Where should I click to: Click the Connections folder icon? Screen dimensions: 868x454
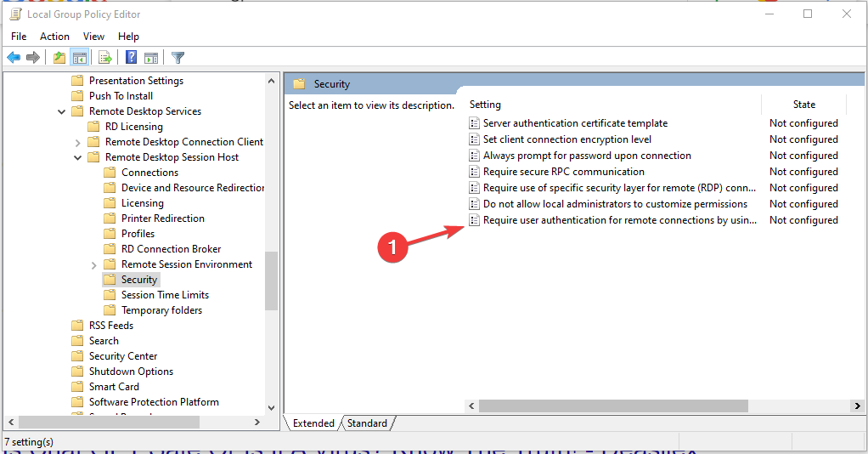110,173
